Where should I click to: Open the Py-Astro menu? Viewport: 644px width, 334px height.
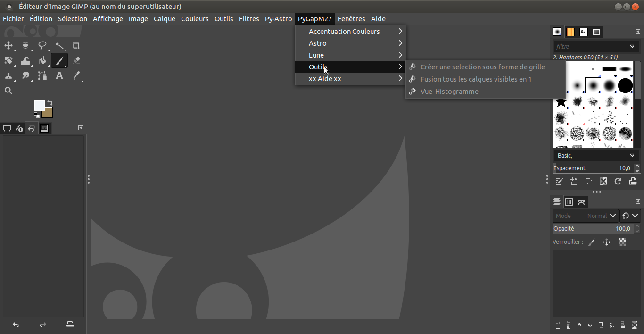[x=278, y=19]
